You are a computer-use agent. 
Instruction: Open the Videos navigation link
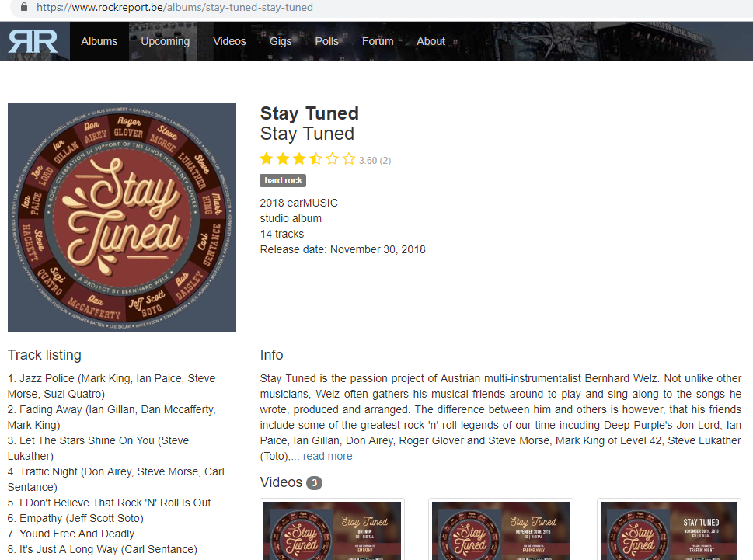[x=229, y=41]
